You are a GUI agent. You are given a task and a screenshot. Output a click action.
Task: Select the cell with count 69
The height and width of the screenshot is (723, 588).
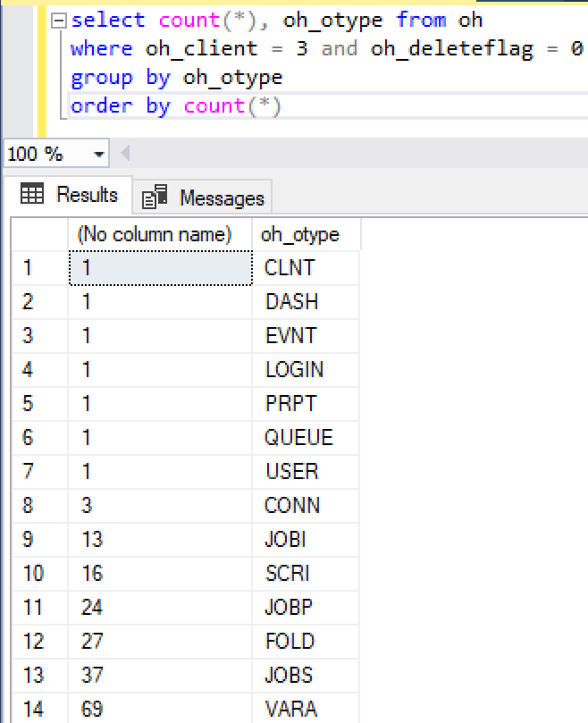click(x=91, y=710)
